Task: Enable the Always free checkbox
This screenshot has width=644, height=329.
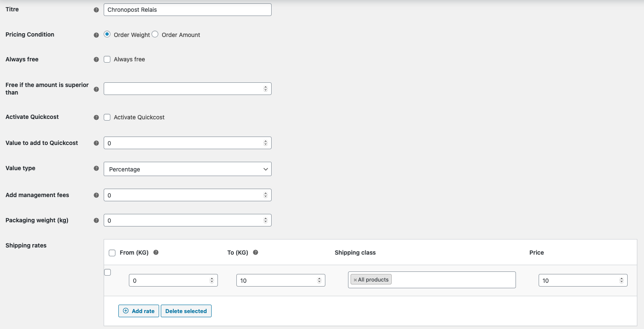Action: tap(107, 59)
